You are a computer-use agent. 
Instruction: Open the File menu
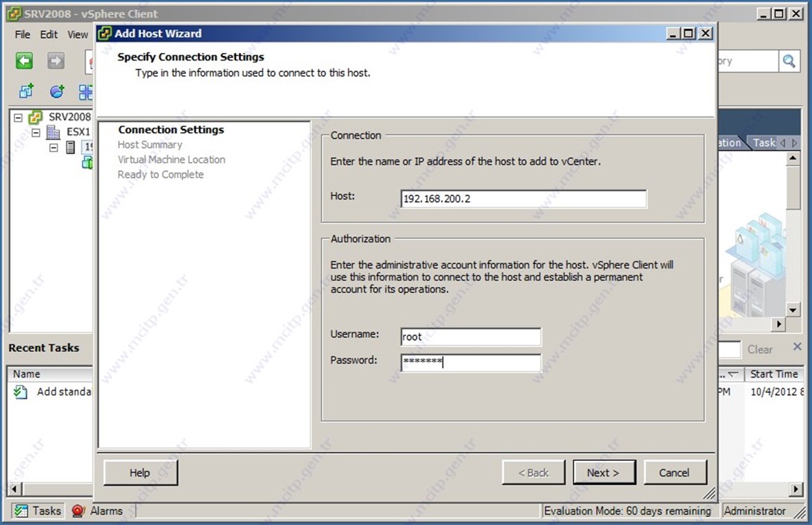(22, 34)
